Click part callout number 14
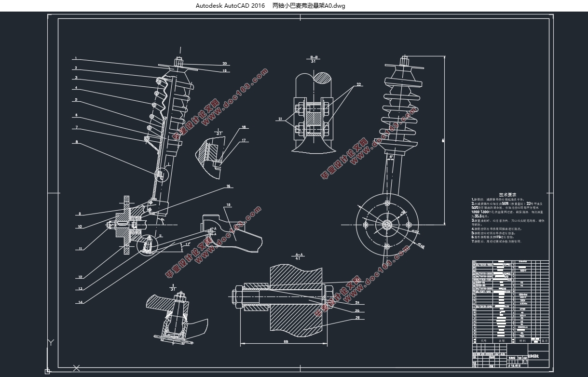This screenshot has width=588, height=377. (x=80, y=302)
